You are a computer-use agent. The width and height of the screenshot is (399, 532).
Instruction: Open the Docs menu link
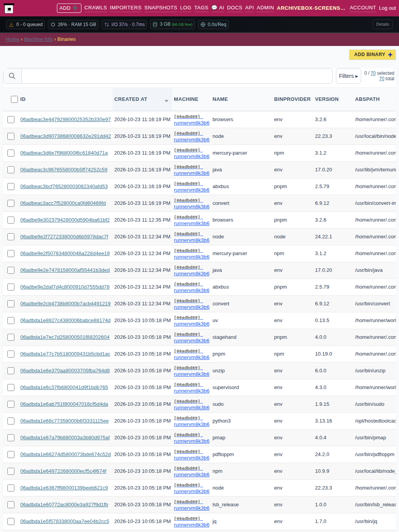click(235, 8)
